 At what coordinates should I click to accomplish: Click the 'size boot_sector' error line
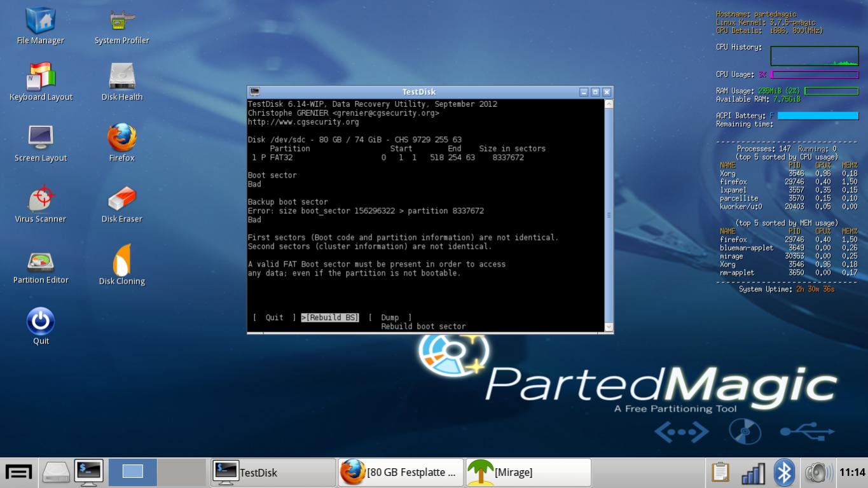point(366,211)
